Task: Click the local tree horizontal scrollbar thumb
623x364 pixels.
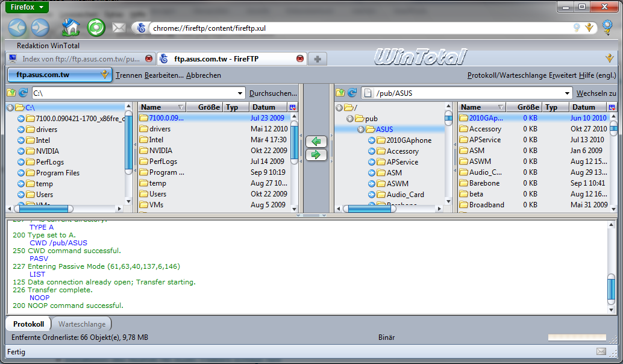Action: (x=44, y=209)
